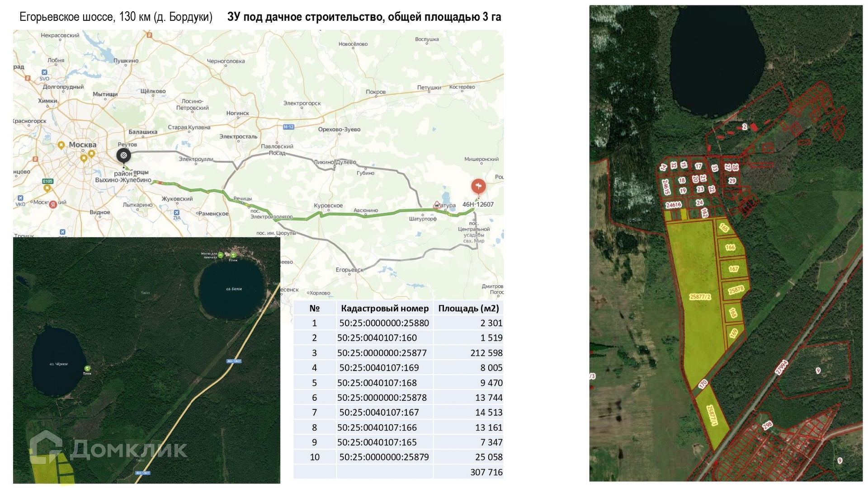The image size is (868, 488).
Task: Click the SVO airport icon
Action: pyautogui.click(x=44, y=72)
